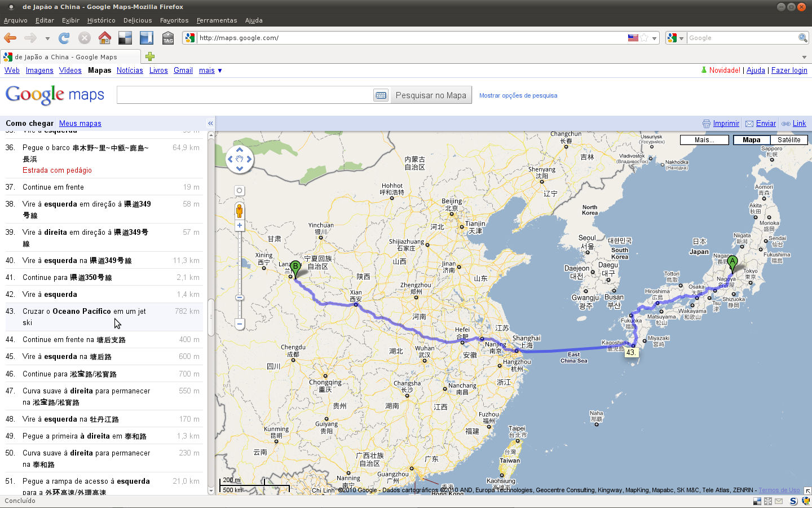
Task: Reload the page with the refresh icon
Action: [64, 38]
